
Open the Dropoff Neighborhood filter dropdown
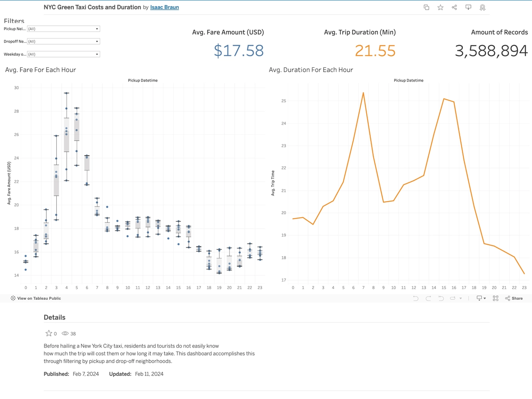click(63, 41)
